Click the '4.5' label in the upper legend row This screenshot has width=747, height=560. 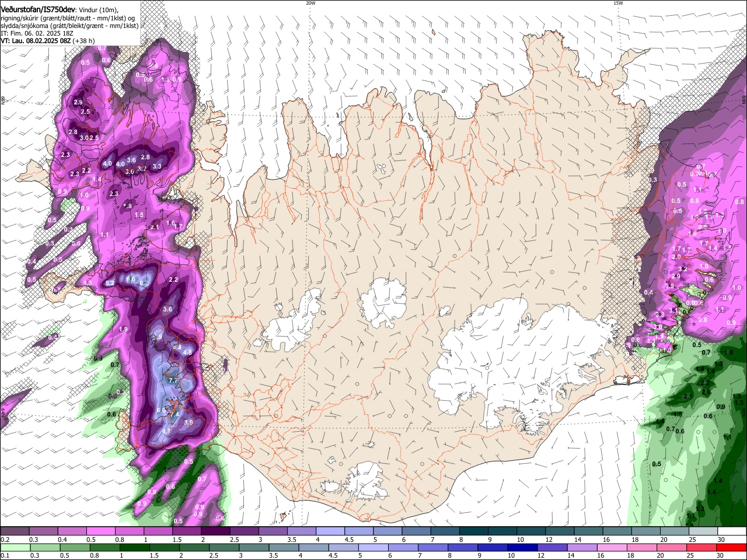349,540
